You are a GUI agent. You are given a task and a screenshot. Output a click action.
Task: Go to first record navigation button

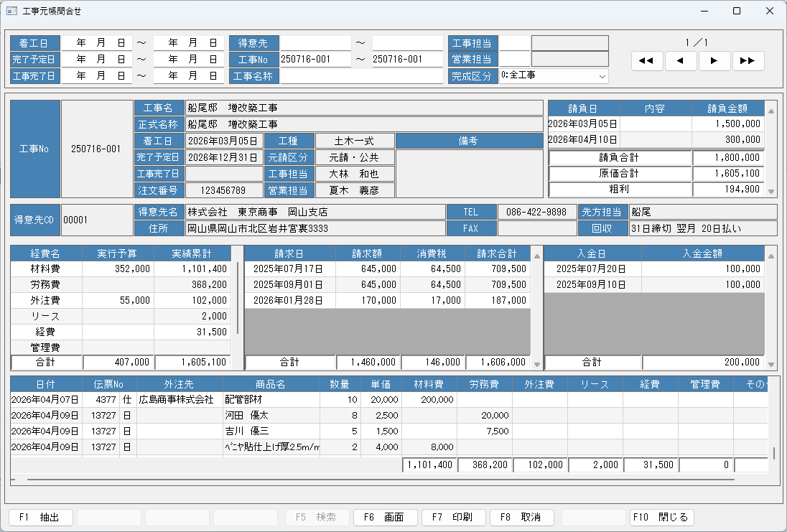coord(646,61)
